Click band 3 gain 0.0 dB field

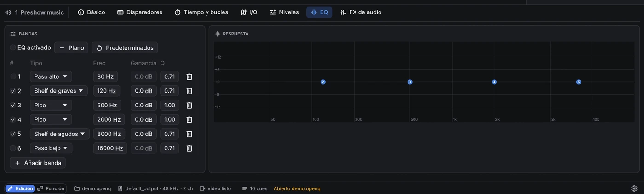144,105
